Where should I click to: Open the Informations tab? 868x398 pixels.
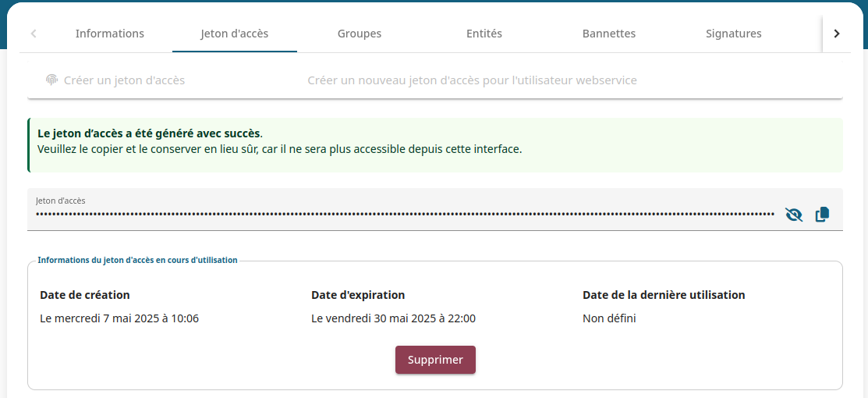tap(110, 34)
